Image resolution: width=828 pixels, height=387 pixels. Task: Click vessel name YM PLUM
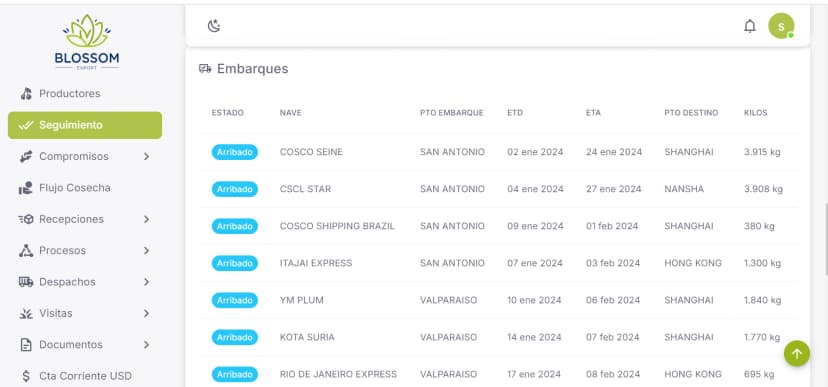point(302,300)
